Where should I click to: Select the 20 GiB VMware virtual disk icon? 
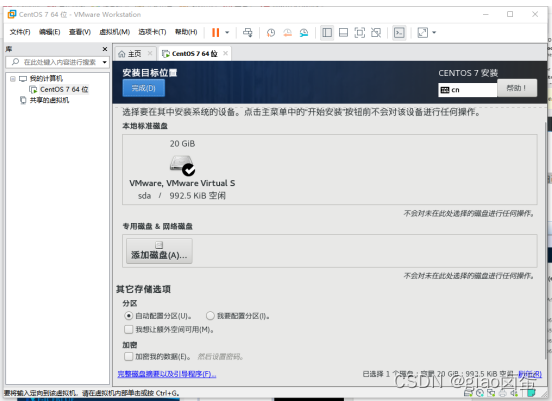click(x=182, y=164)
